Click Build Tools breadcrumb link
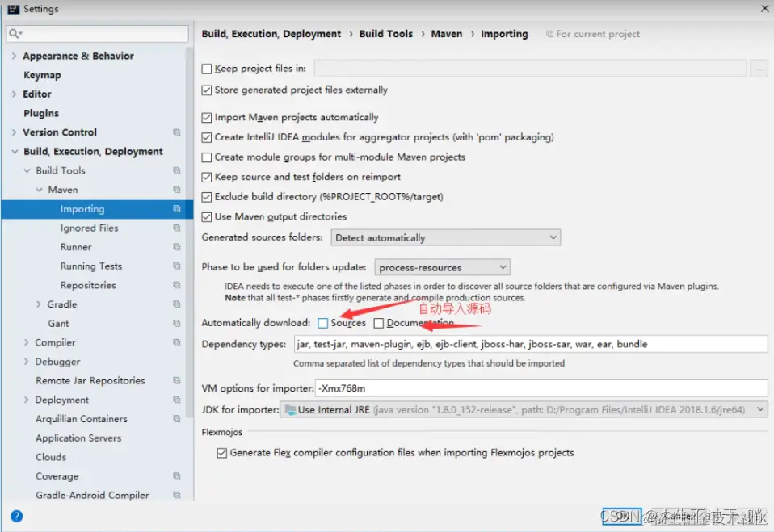This screenshot has height=532, width=774. [x=385, y=34]
